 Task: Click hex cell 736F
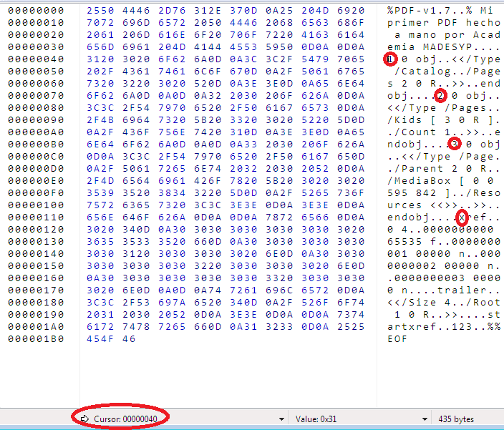point(351,193)
